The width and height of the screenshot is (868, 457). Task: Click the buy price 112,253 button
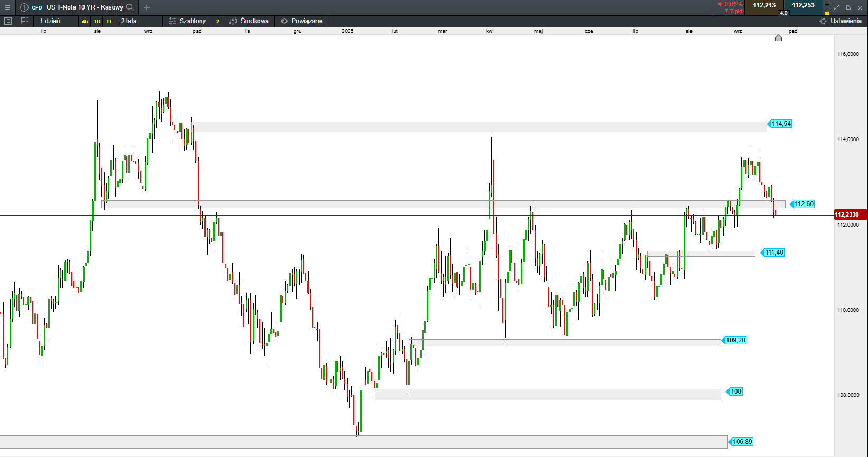point(803,5)
